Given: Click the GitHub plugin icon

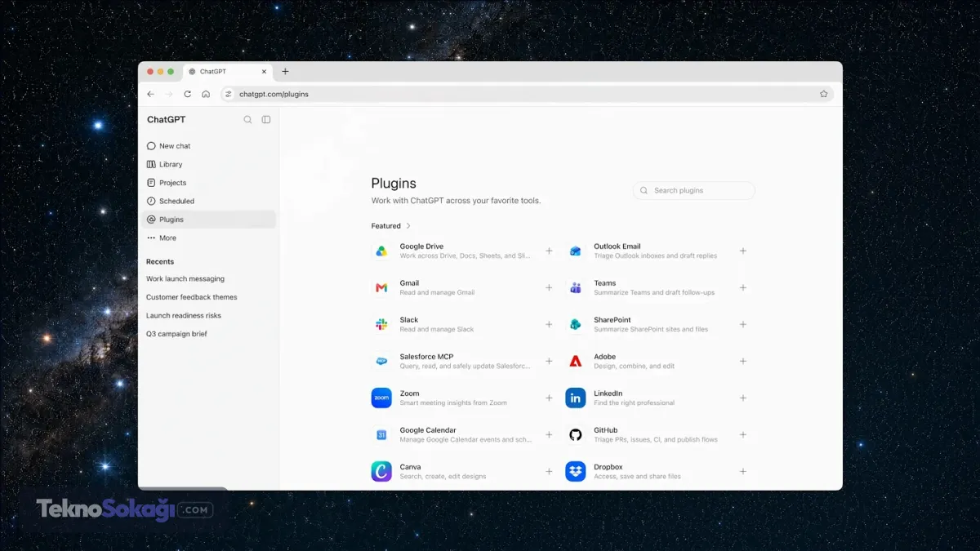Looking at the screenshot, I should (x=576, y=434).
